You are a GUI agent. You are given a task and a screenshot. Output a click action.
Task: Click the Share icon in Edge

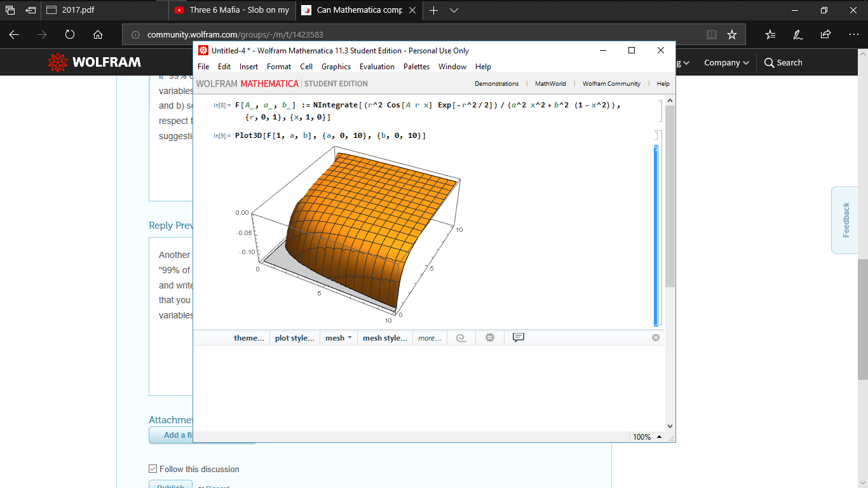tap(825, 34)
